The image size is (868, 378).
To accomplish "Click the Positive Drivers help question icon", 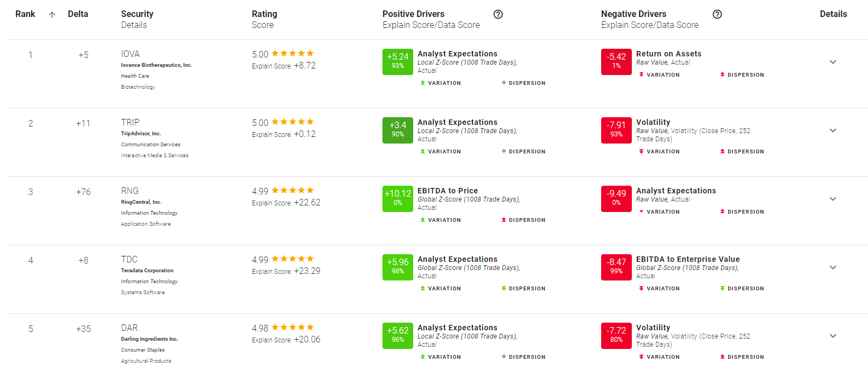I will (x=498, y=14).
